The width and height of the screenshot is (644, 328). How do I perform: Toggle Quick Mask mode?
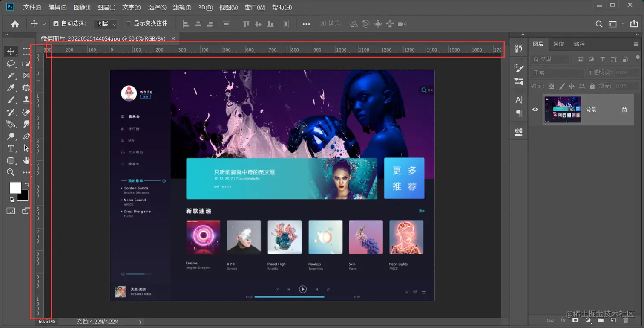[11, 211]
